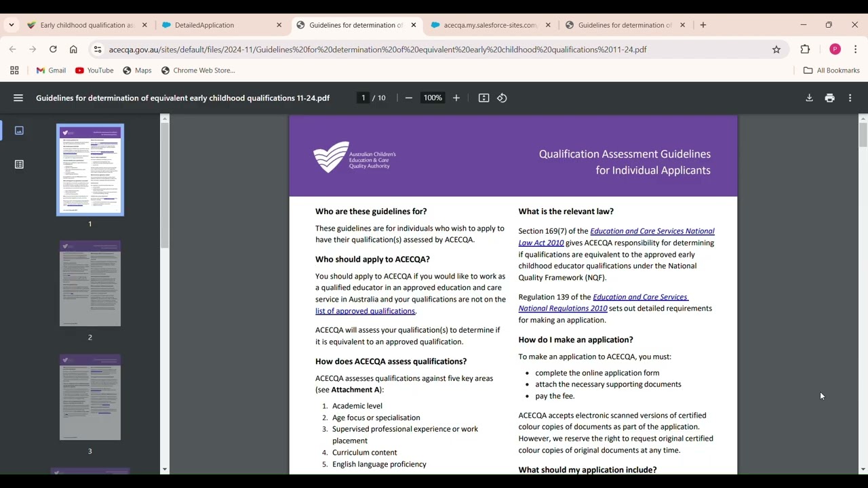Switch to DetailedApplication tab
Screen dimensions: 868x488
pyautogui.click(x=203, y=25)
